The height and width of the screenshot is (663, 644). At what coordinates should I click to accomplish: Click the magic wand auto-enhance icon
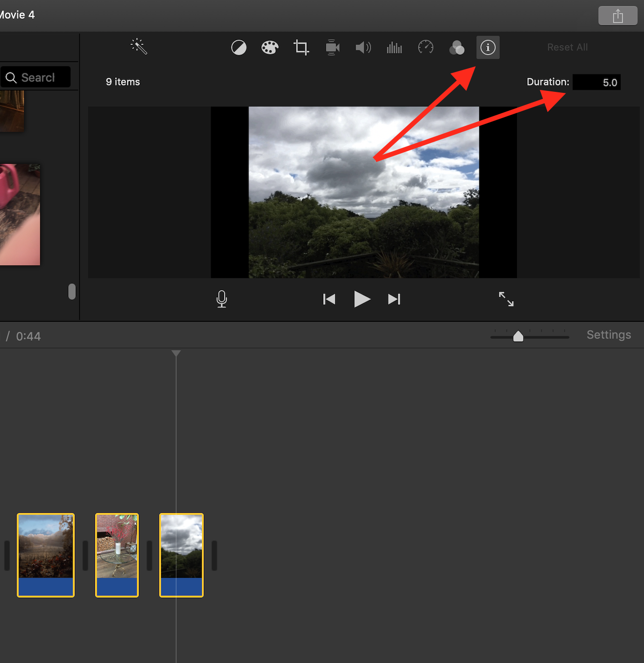click(x=139, y=47)
